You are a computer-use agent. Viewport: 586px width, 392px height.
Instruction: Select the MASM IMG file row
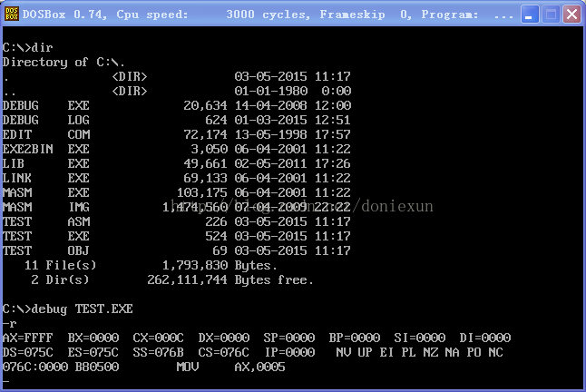pos(176,208)
